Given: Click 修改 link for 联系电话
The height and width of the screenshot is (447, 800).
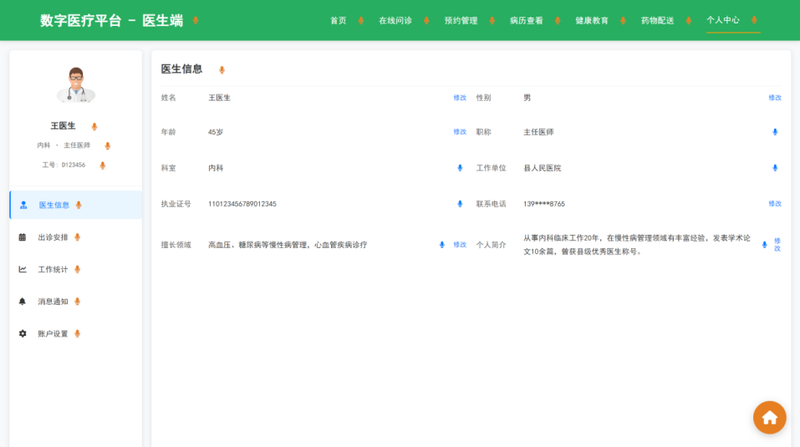Looking at the screenshot, I should click(775, 204).
